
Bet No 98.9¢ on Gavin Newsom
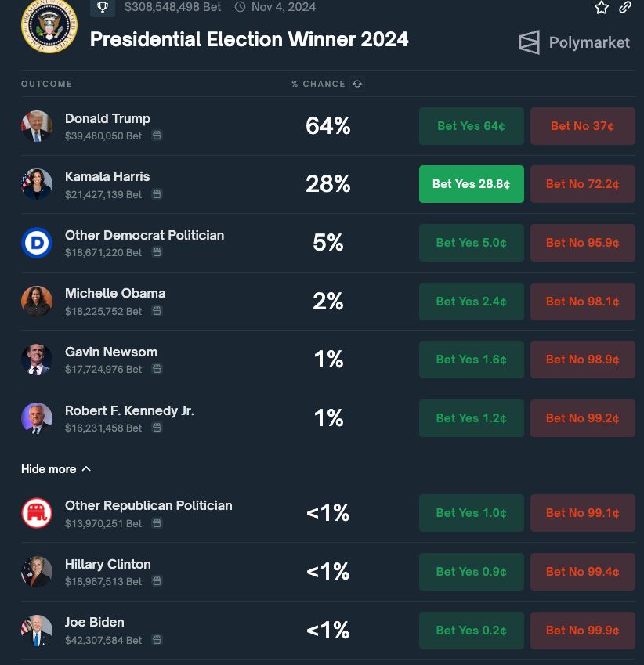coord(582,360)
